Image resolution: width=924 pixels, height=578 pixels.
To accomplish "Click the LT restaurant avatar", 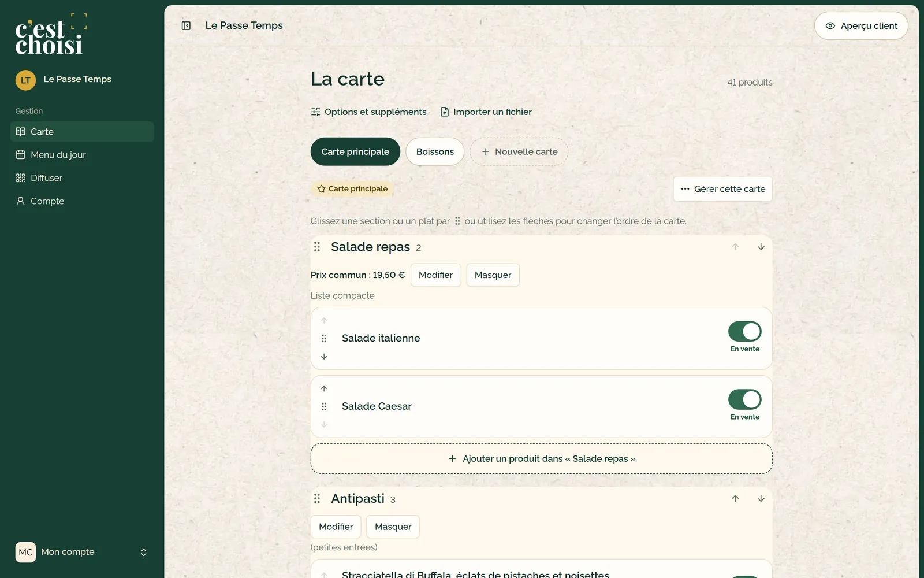I will (x=25, y=80).
